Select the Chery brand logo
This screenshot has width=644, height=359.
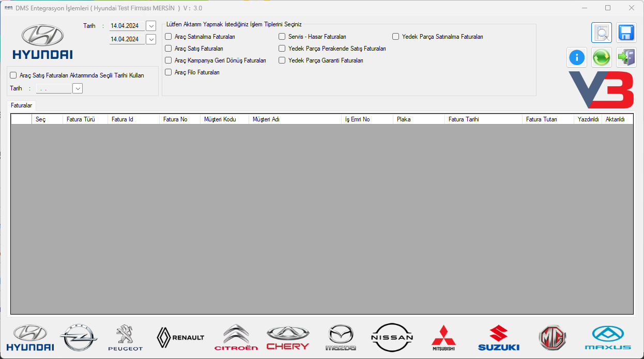[x=288, y=338]
